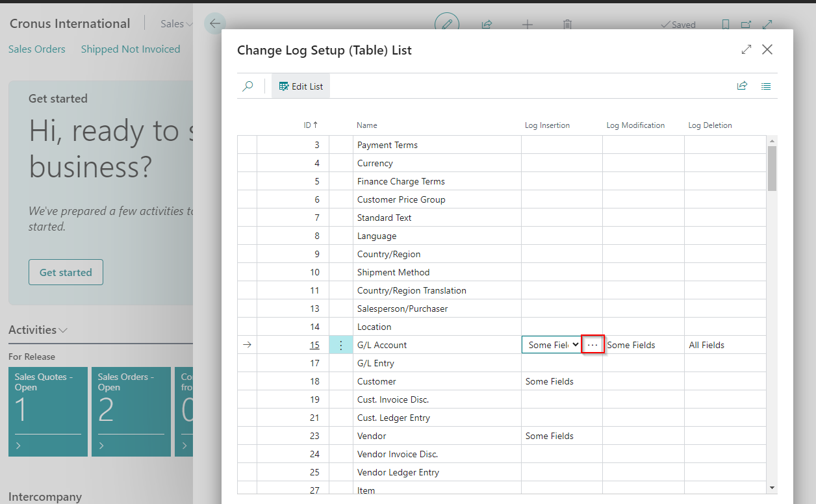Image resolution: width=816 pixels, height=504 pixels.
Task: Select the Cust. Ledger Entry row
Action: [x=502, y=418]
